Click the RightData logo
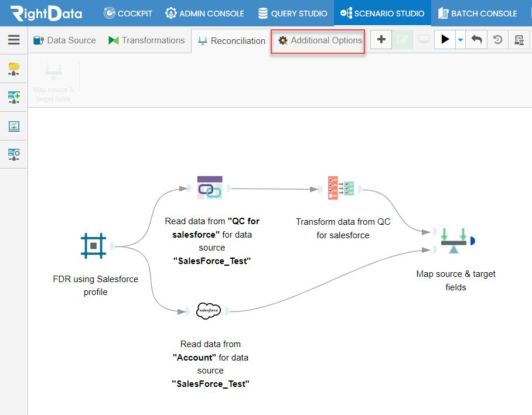 point(46,13)
